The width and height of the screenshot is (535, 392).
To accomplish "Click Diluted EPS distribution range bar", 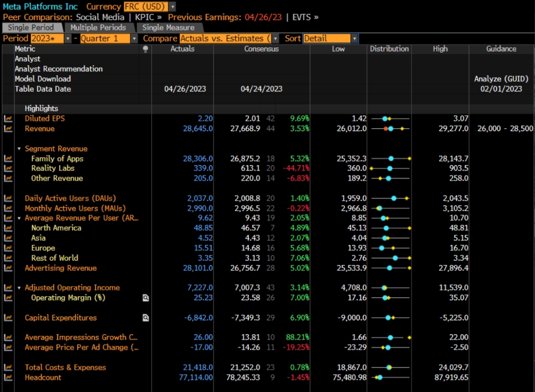I will (390, 119).
